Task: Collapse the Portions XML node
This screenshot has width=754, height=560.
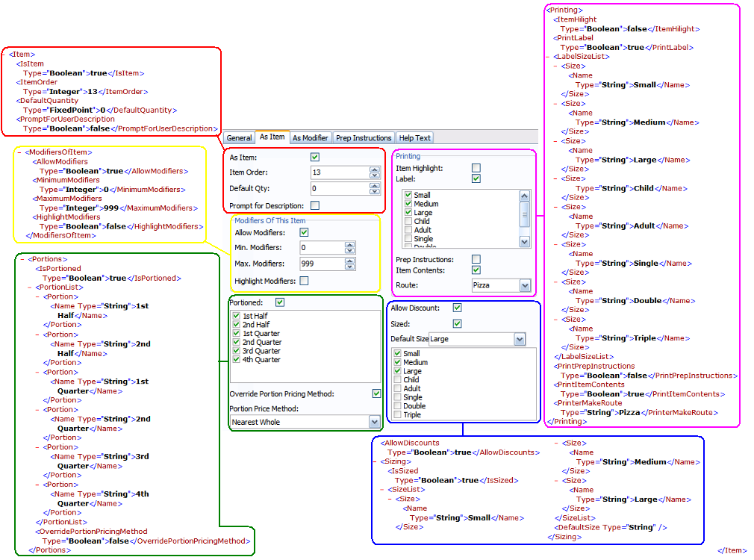Action: (22, 259)
